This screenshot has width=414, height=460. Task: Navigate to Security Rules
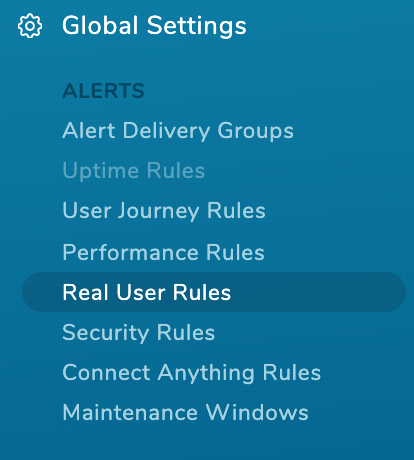[x=139, y=333]
